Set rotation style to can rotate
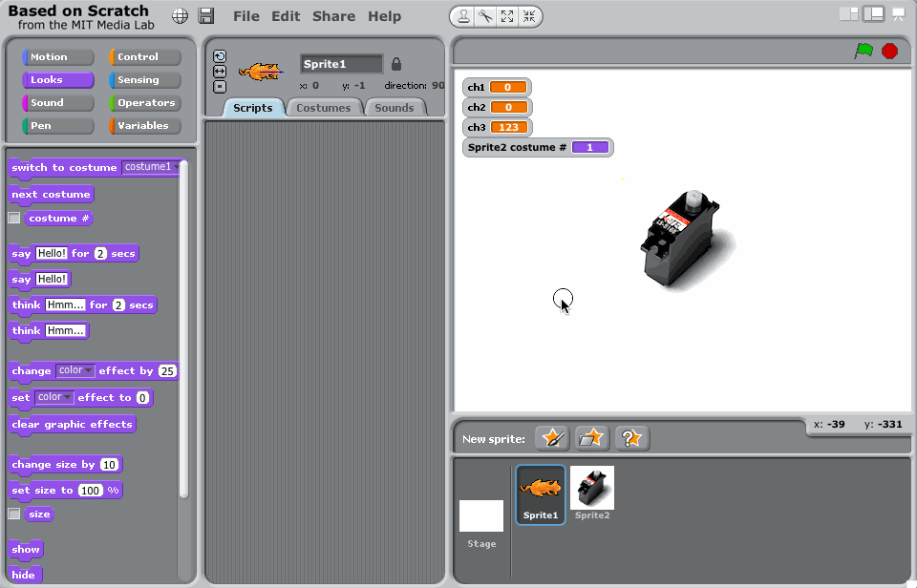 (x=220, y=56)
